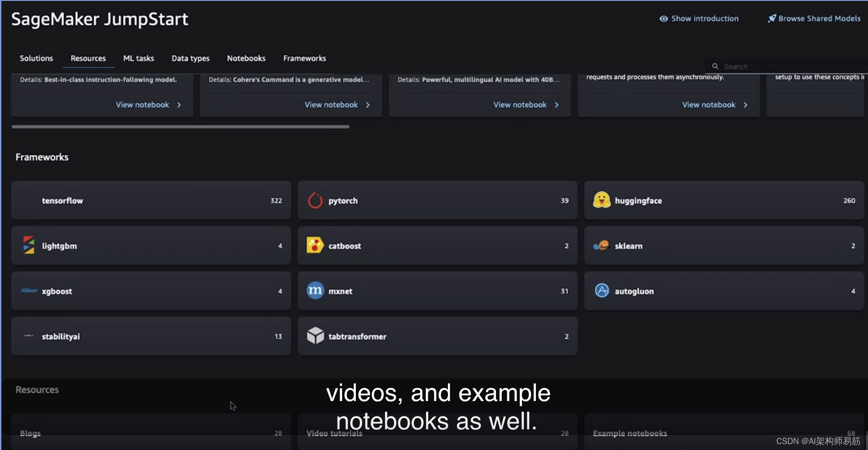Click the autogluon circular A icon
Image resolution: width=868 pixels, height=450 pixels.
tap(601, 291)
